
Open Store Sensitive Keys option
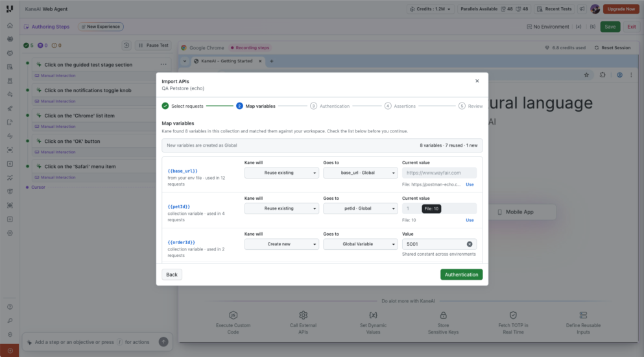tap(443, 323)
